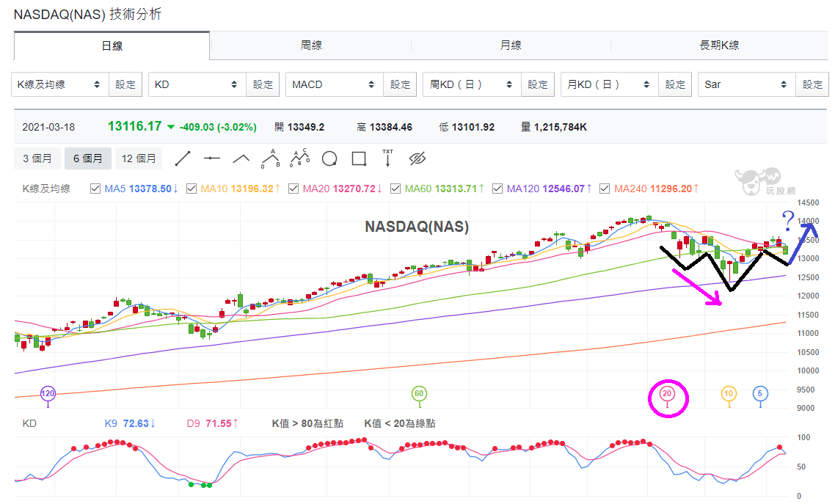Select the straight line drawing tool
Screen dimensions: 835x504
pos(183,158)
